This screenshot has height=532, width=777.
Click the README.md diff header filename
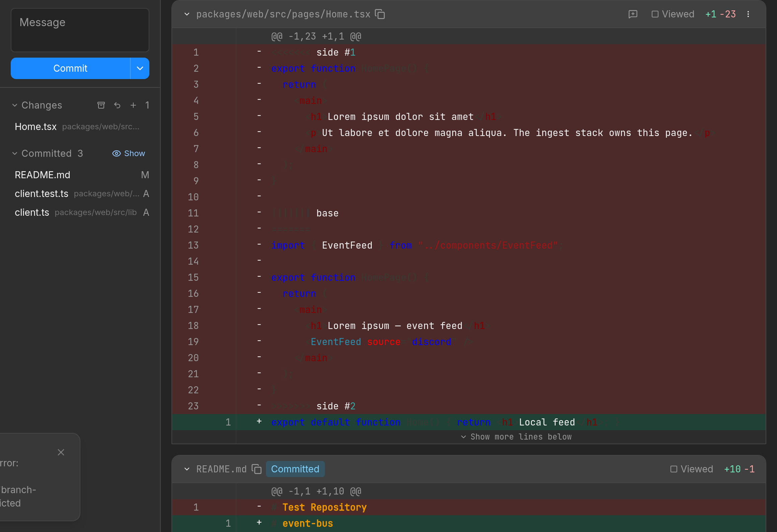coord(221,469)
